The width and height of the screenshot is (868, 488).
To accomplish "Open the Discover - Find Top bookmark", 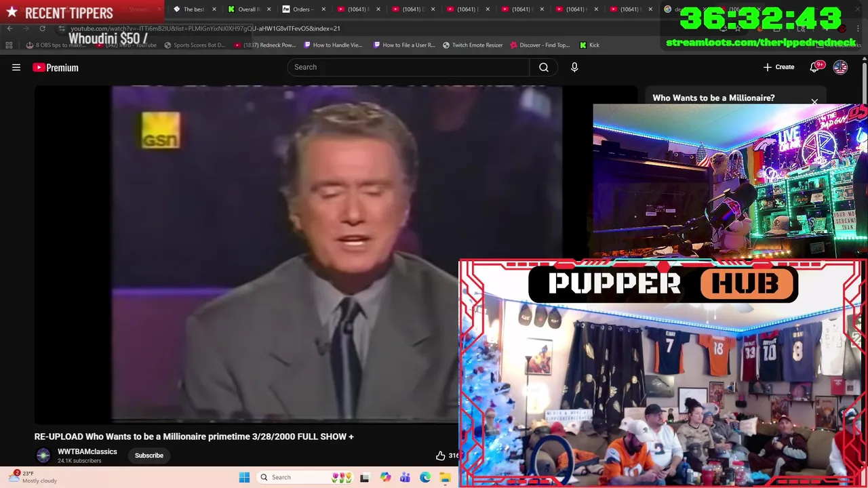I will pyautogui.click(x=540, y=45).
